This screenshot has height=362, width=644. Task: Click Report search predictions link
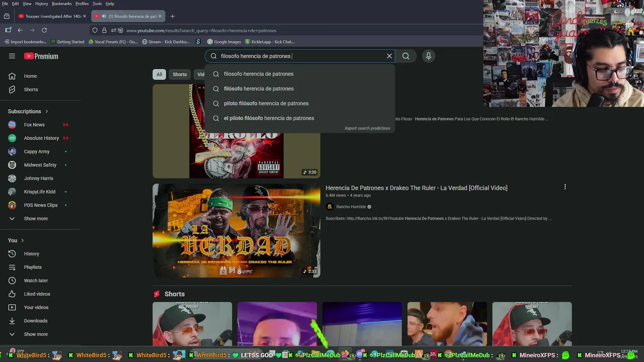pyautogui.click(x=367, y=128)
